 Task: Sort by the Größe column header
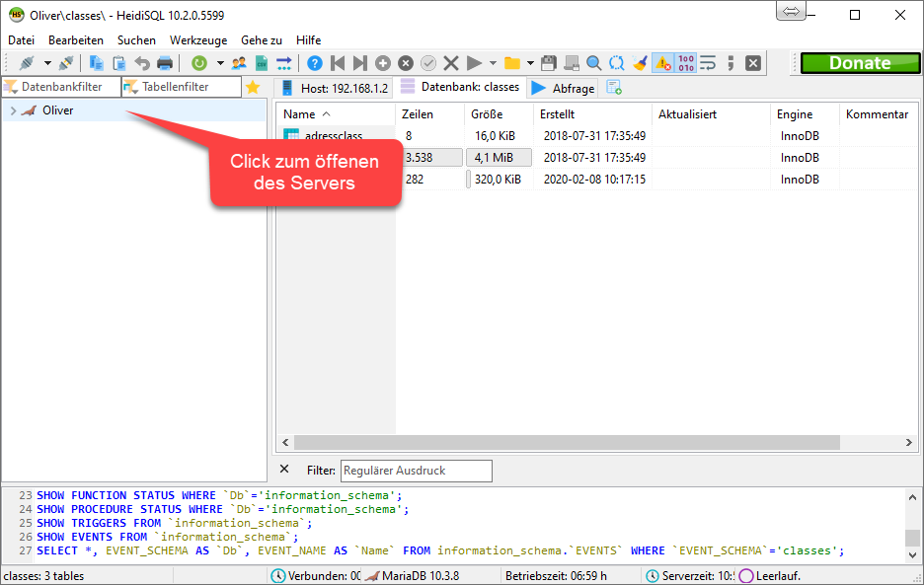pyautogui.click(x=499, y=114)
